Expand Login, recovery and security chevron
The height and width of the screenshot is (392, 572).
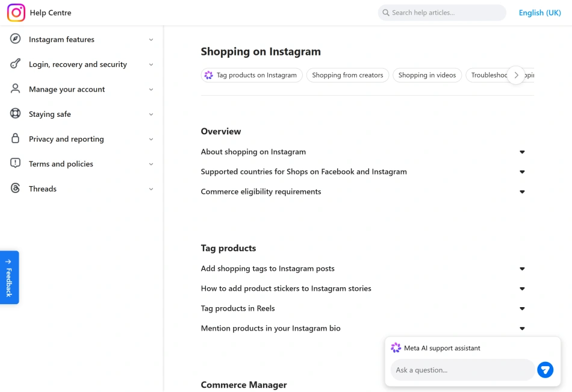pos(151,64)
